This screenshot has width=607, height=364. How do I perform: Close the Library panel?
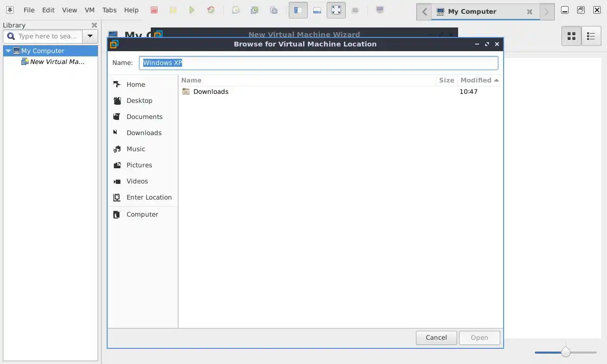[94, 25]
